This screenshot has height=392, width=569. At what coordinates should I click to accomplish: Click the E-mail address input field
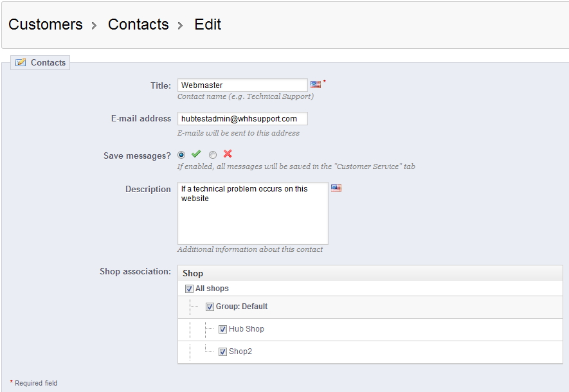click(x=242, y=119)
